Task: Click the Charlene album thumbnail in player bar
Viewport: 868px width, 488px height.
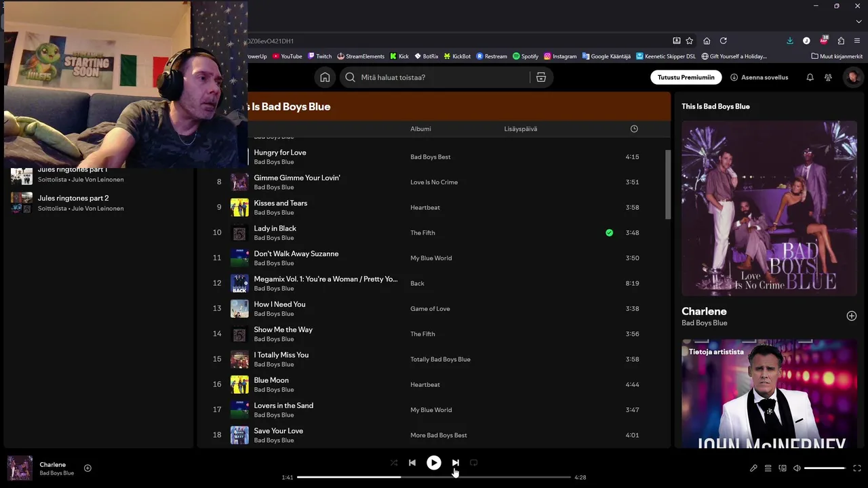Action: click(x=20, y=468)
